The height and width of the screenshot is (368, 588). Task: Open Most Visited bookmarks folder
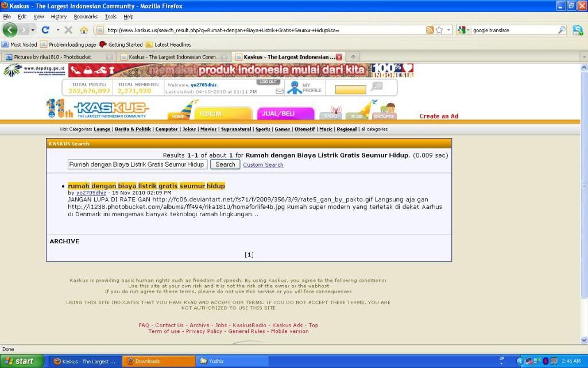pyautogui.click(x=19, y=44)
